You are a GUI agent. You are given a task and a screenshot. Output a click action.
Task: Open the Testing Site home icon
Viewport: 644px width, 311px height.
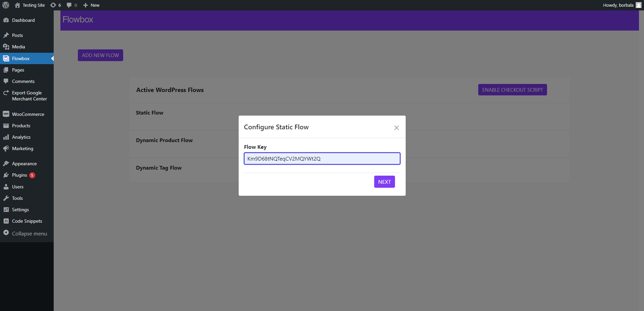[x=17, y=5]
